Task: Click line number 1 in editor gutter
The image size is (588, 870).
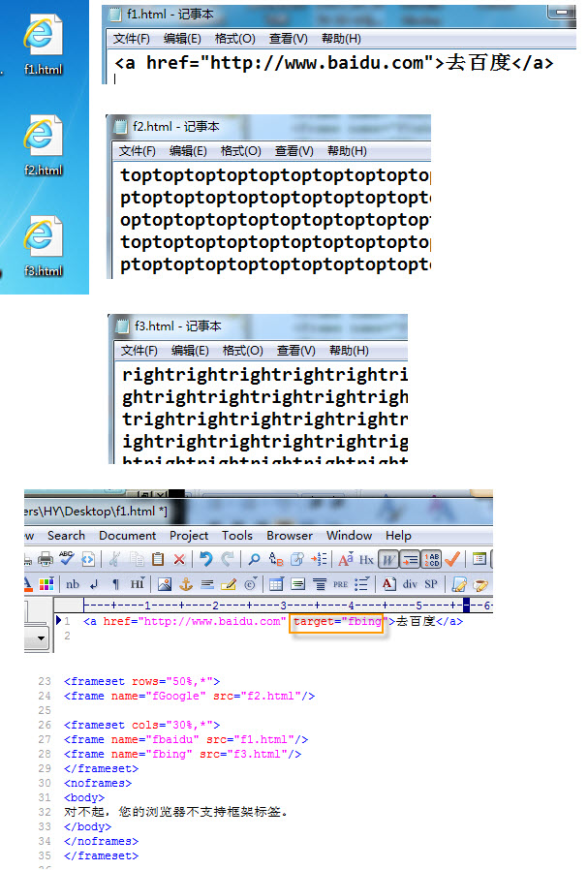Action: pyautogui.click(x=67, y=621)
